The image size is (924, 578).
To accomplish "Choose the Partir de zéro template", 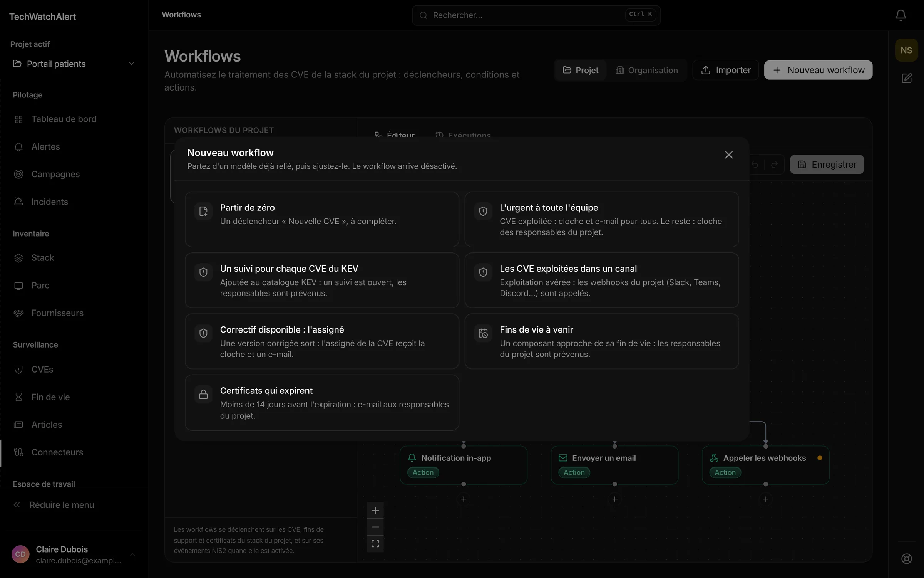I will pyautogui.click(x=322, y=219).
